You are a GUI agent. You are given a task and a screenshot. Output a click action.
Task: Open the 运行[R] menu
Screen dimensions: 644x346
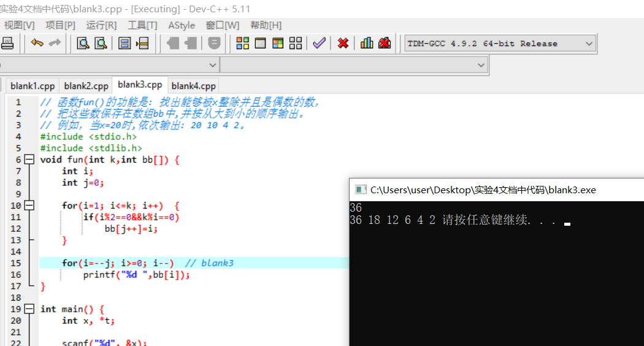[x=101, y=26]
